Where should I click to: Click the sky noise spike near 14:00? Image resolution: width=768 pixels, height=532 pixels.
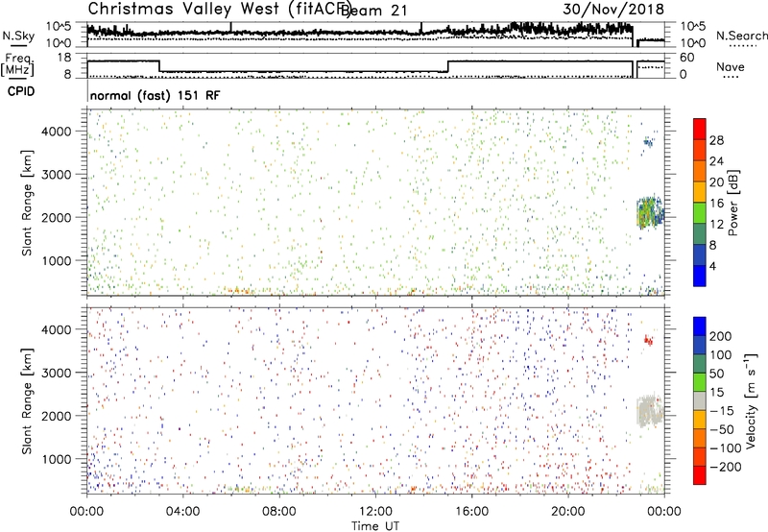tap(421, 28)
